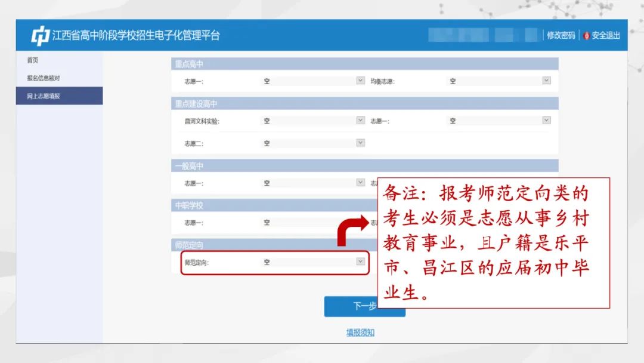Screen dimensions: 644x363
Task: Open 报名信息核对 in the sidebar
Action: (44, 78)
